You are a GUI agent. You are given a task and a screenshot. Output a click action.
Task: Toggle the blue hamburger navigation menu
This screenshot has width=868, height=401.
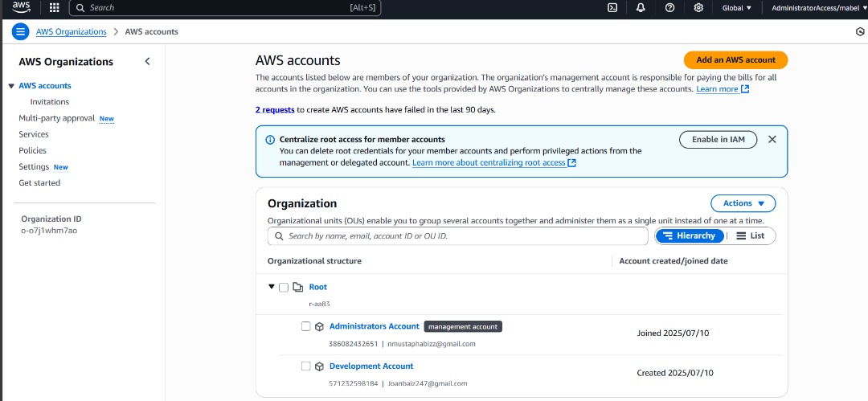[x=20, y=31]
